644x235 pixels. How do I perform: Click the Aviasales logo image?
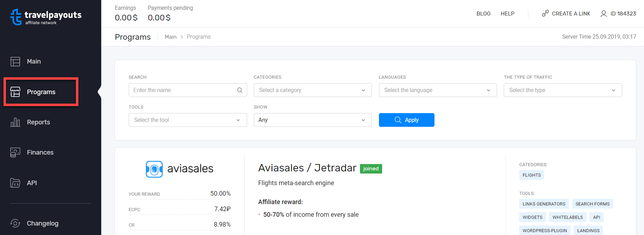pos(180,169)
